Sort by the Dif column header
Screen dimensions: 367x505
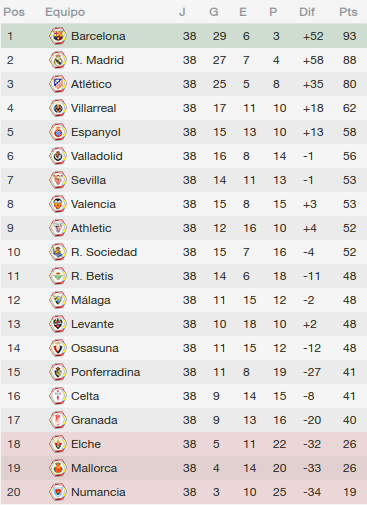click(x=307, y=12)
